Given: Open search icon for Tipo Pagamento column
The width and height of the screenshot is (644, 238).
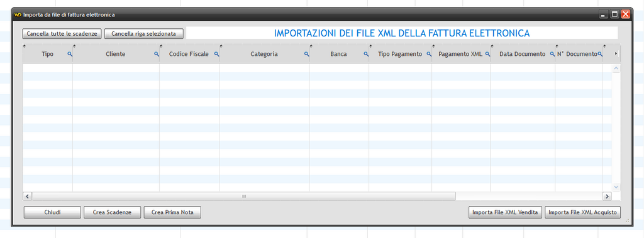Looking at the screenshot, I should coord(429,54).
